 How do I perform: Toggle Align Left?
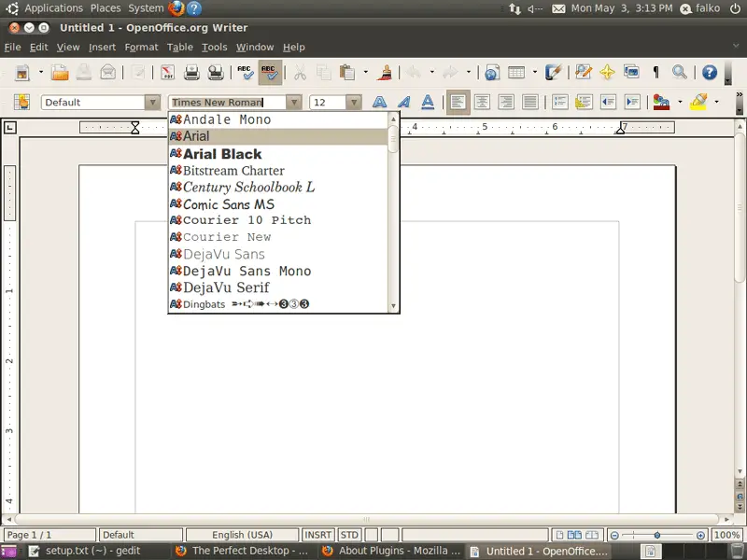coord(458,102)
